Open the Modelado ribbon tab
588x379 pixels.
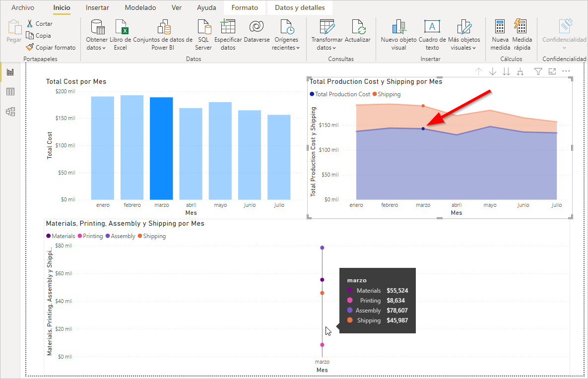(140, 7)
